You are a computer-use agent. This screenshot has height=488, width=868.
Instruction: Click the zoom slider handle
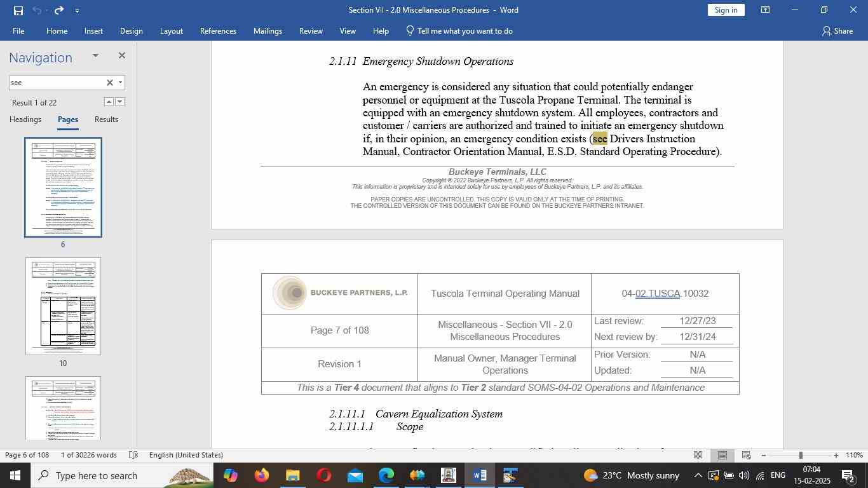coord(801,455)
